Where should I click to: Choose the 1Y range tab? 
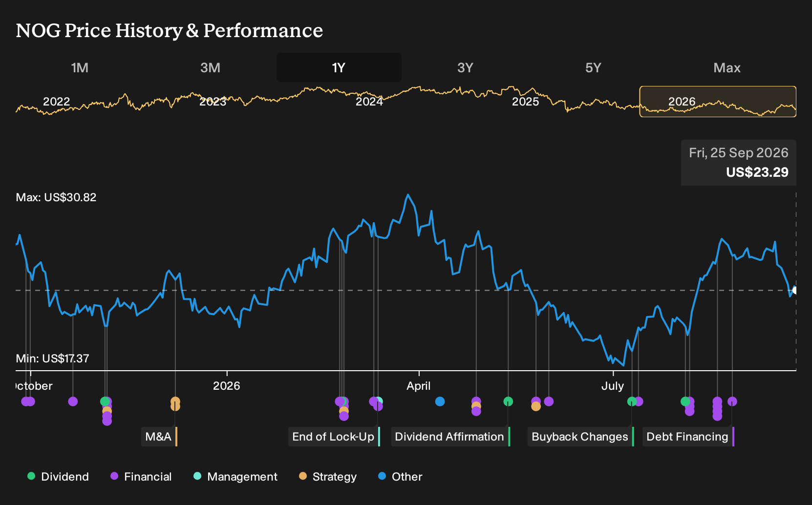(x=339, y=67)
